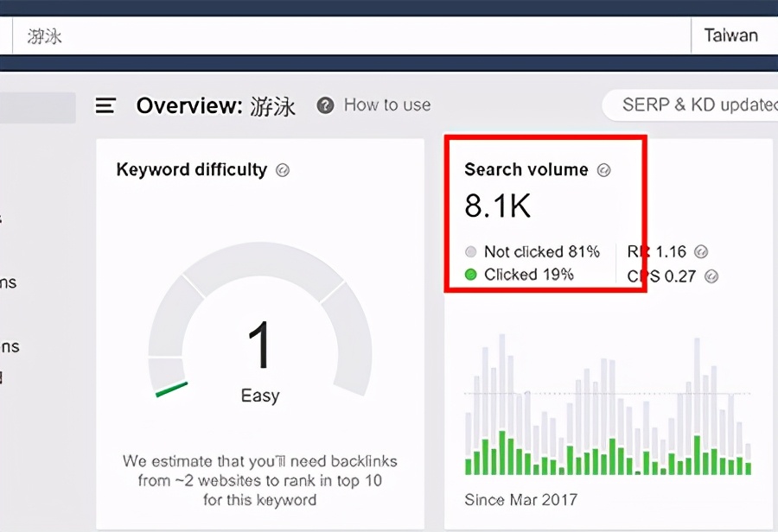Click the grey Not clicked legend dot

pyautogui.click(x=471, y=251)
